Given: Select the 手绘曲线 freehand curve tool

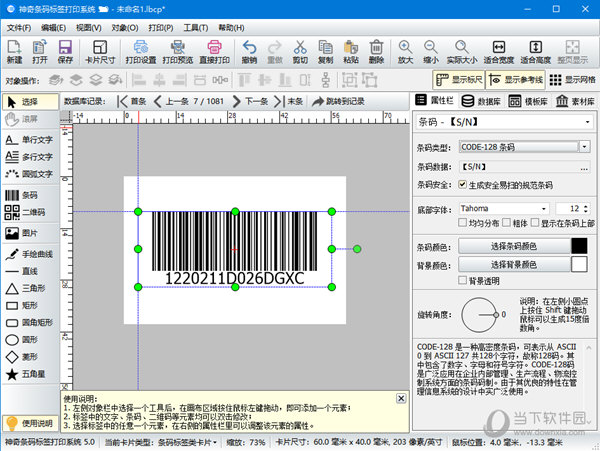Looking at the screenshot, I should pos(29,254).
